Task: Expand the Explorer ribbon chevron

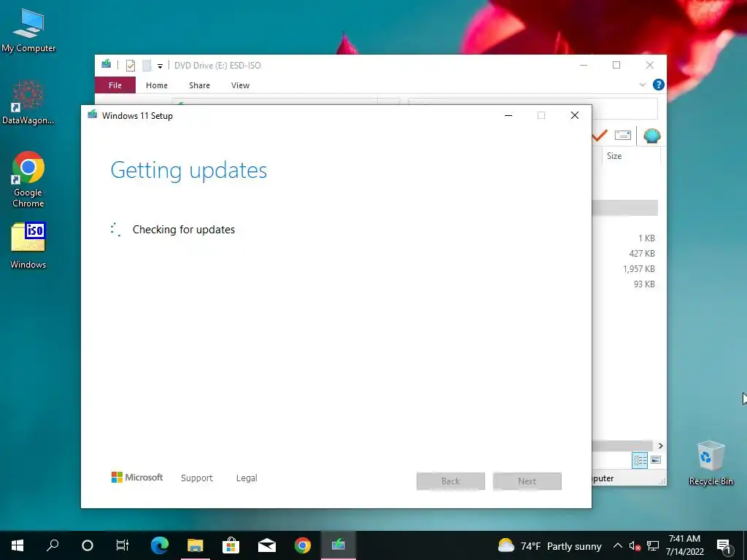Action: coord(642,85)
